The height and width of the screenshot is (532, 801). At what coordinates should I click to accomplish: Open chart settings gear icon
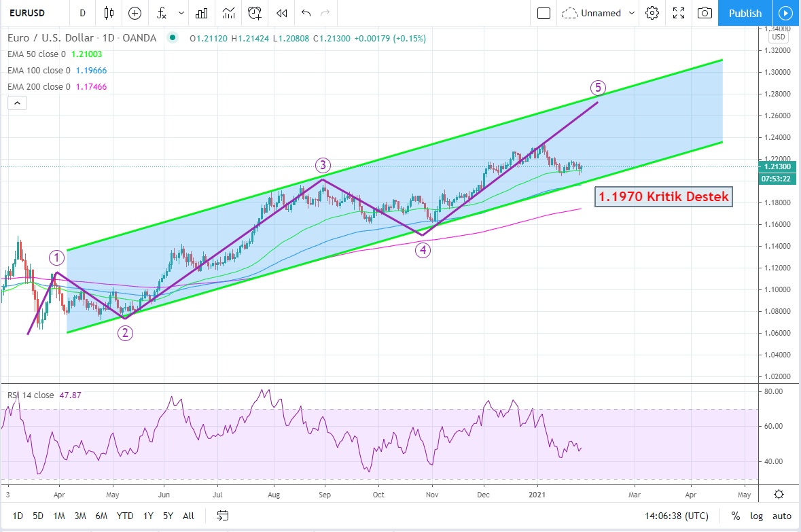click(652, 13)
